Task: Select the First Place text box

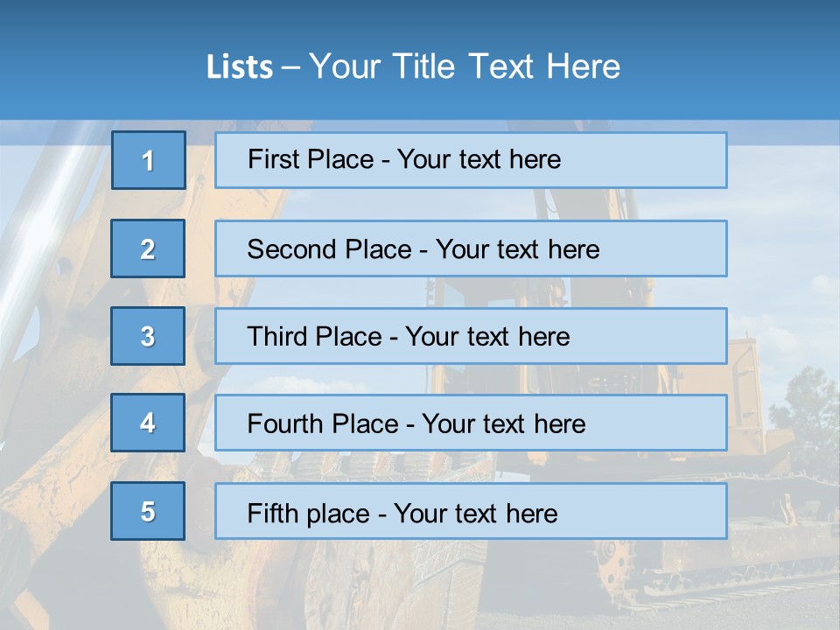Action: click(x=471, y=160)
